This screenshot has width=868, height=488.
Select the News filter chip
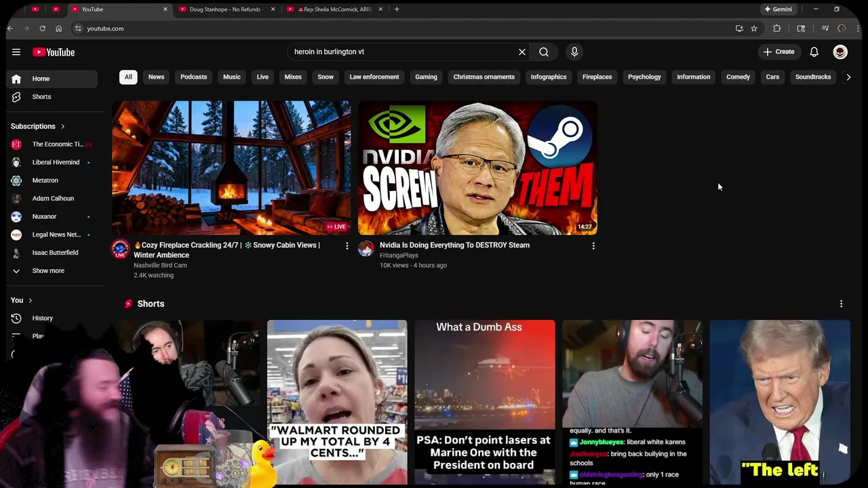coord(157,77)
